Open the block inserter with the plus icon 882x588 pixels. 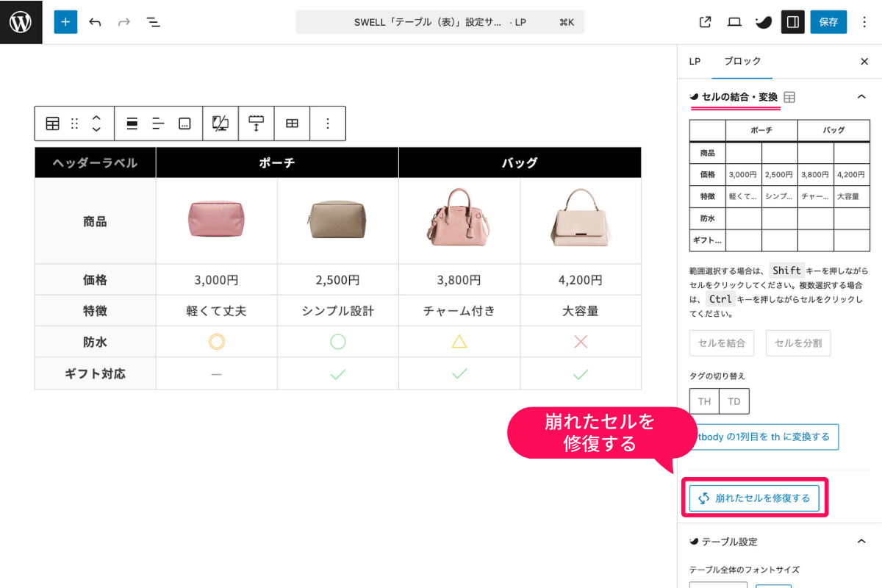tap(65, 22)
